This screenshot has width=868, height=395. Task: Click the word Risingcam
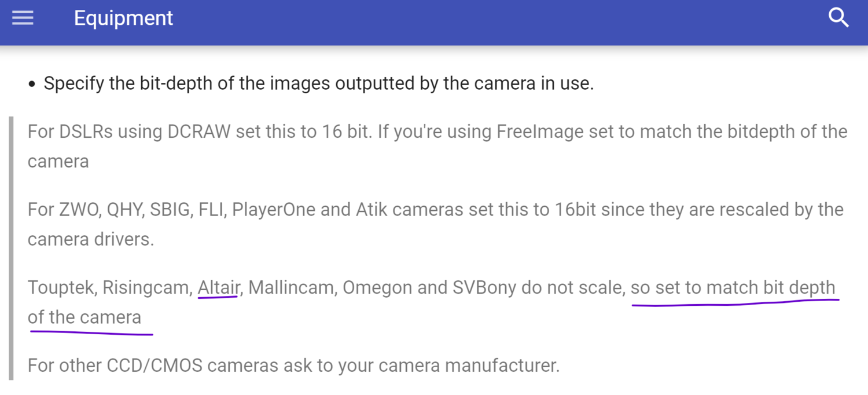[x=147, y=287]
